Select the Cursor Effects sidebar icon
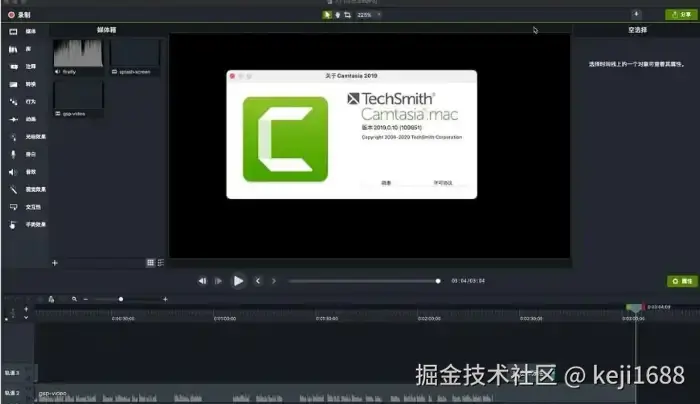Image resolution: width=700 pixels, height=404 pixels. [13, 137]
